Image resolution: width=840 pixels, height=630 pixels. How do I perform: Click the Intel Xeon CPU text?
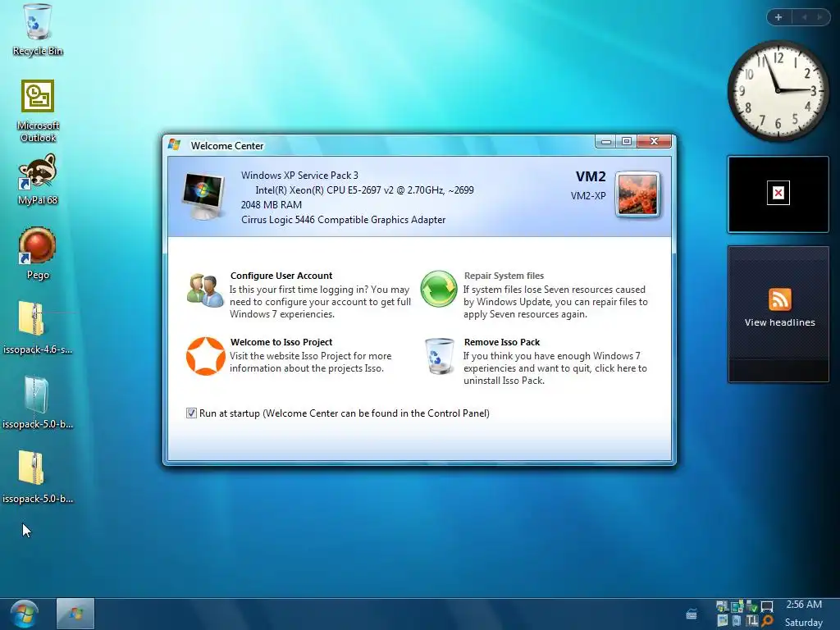click(364, 190)
